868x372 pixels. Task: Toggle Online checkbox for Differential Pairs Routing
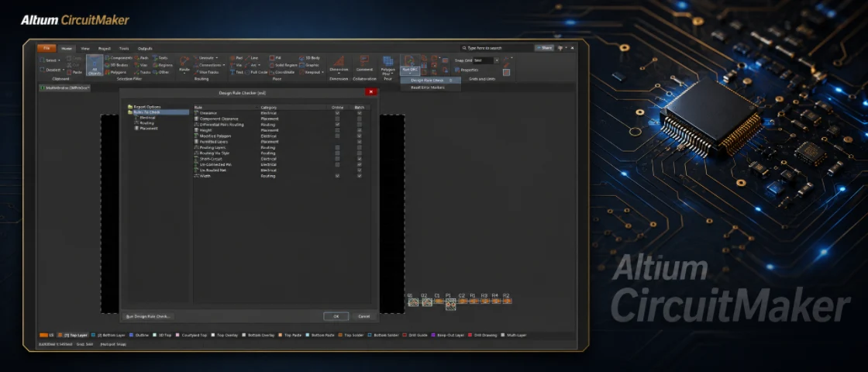coord(337,125)
